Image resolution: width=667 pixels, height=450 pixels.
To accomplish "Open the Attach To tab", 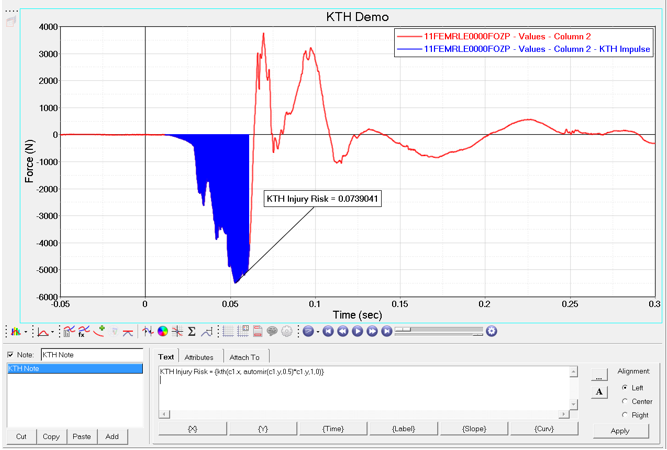I will 244,357.
